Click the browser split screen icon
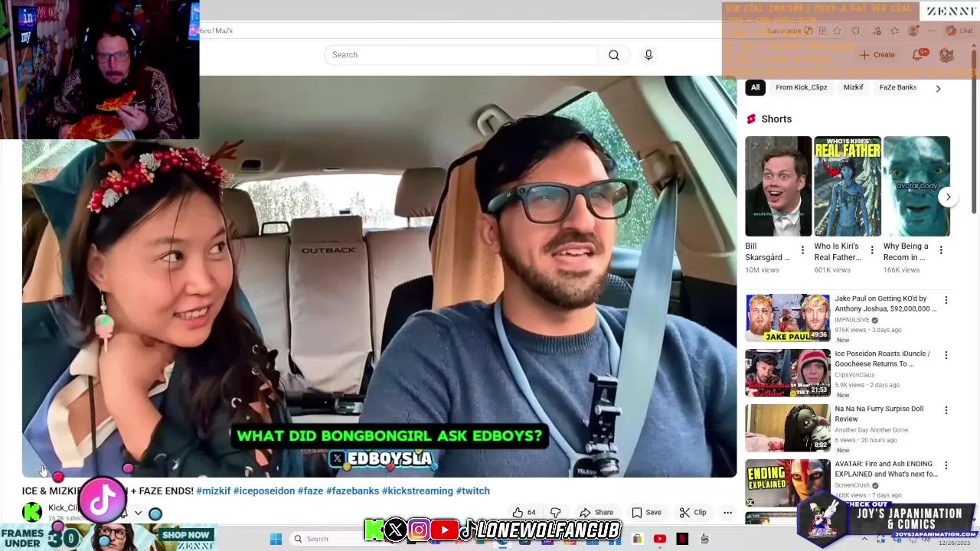 (822, 31)
